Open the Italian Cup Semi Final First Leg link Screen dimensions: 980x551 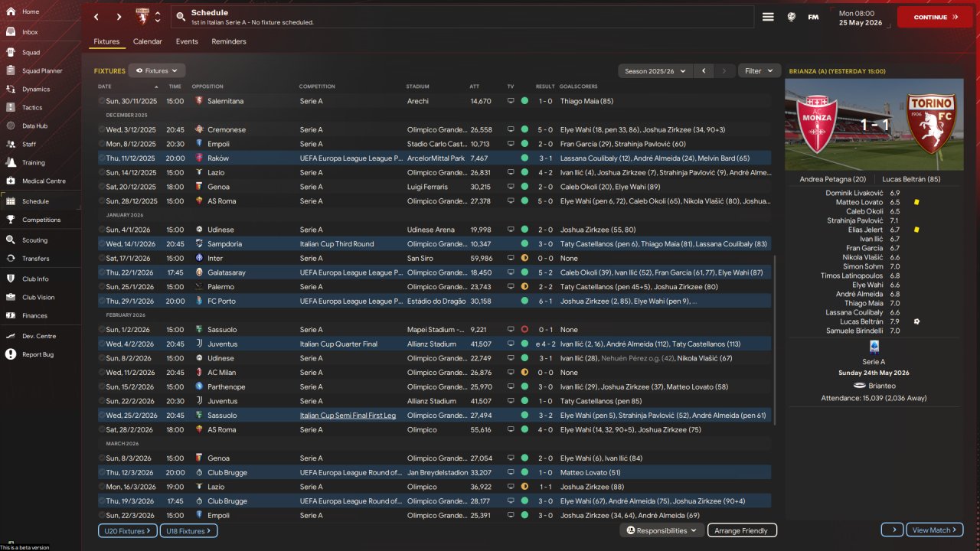tap(348, 416)
